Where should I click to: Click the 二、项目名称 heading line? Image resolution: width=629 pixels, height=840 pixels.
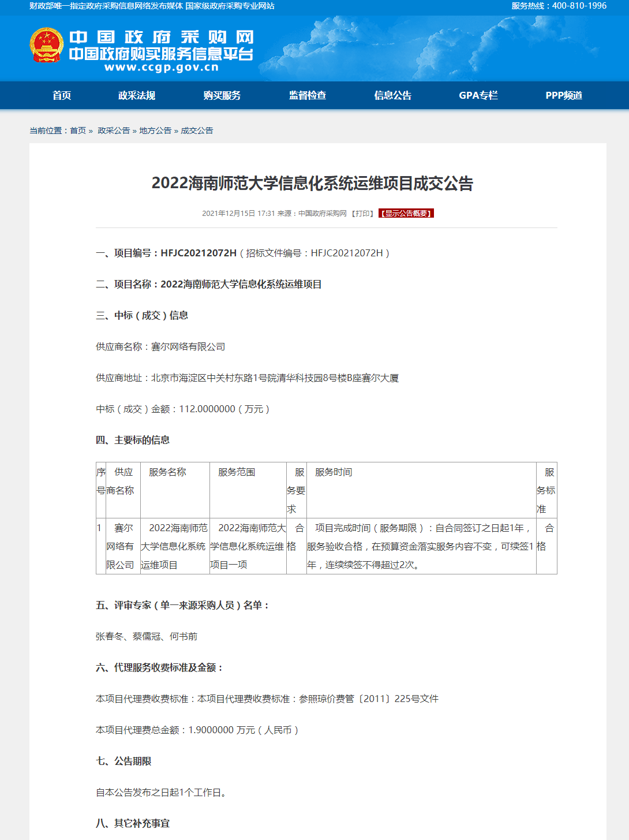(x=209, y=284)
